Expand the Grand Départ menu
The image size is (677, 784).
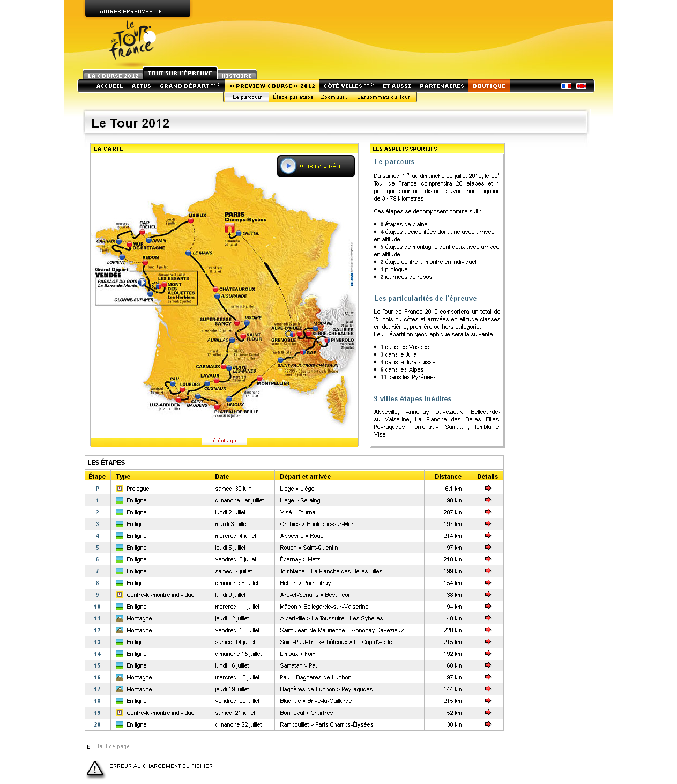pos(190,86)
